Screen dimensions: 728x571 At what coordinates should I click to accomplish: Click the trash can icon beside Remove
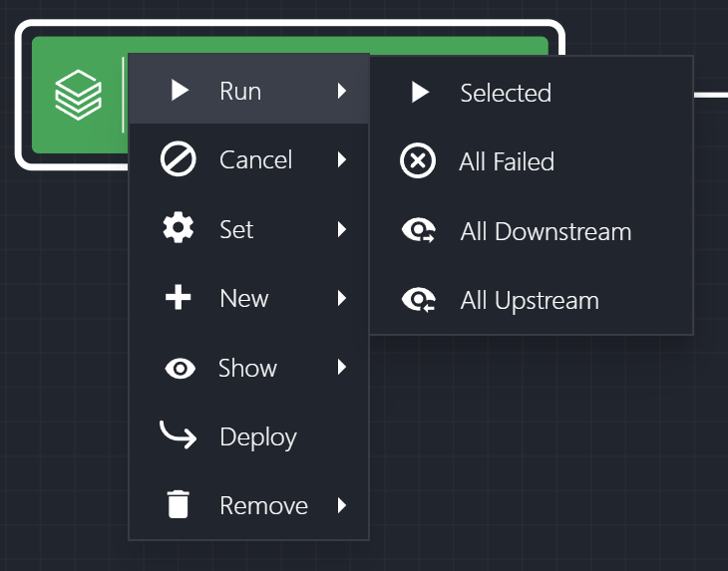pos(178,505)
